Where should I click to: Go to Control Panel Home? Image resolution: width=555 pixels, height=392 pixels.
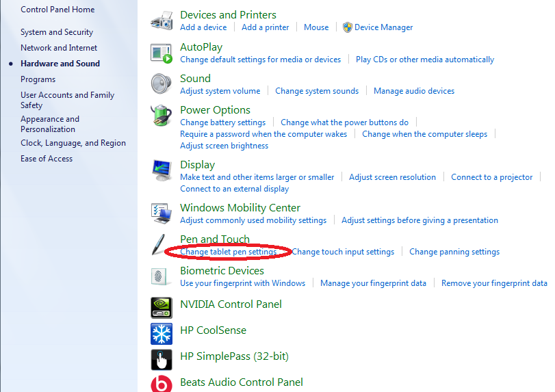tap(57, 10)
